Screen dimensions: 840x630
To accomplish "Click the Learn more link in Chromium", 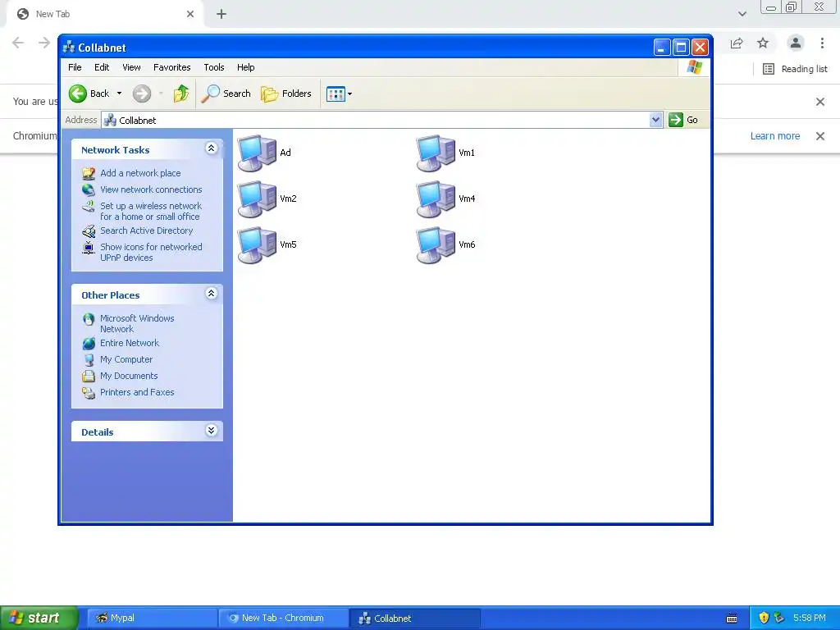I will point(775,136).
